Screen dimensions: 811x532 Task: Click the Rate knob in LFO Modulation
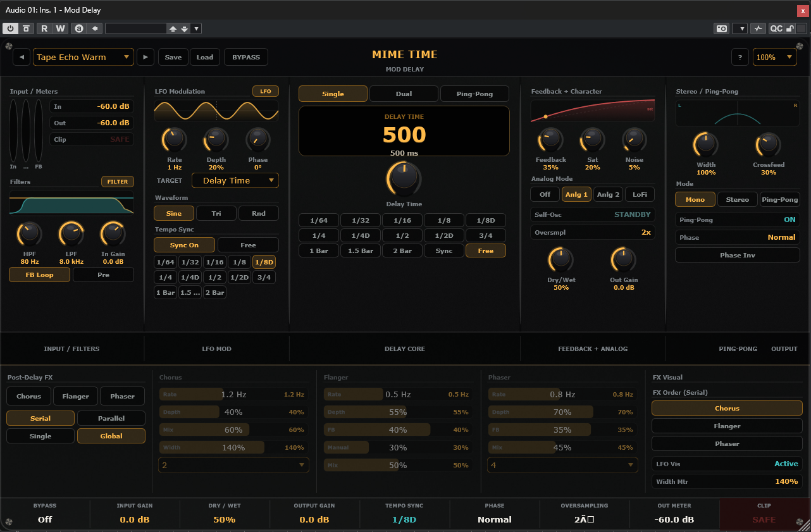[175, 139]
